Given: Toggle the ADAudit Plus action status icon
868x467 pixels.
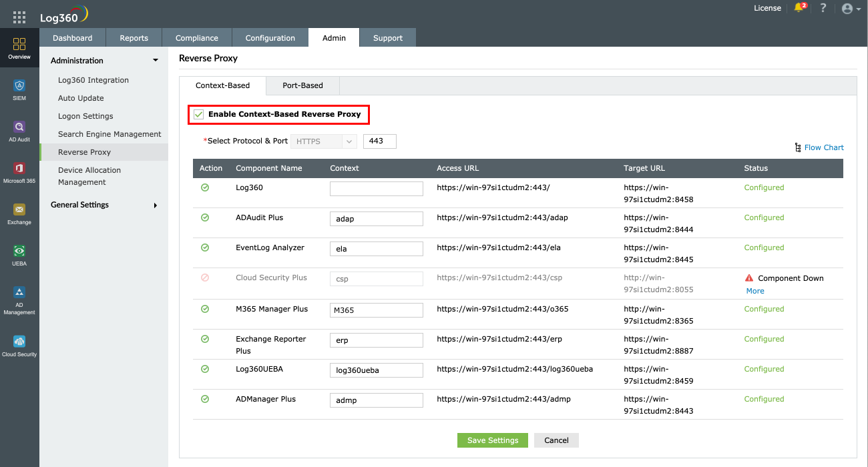Looking at the screenshot, I should 205,217.
